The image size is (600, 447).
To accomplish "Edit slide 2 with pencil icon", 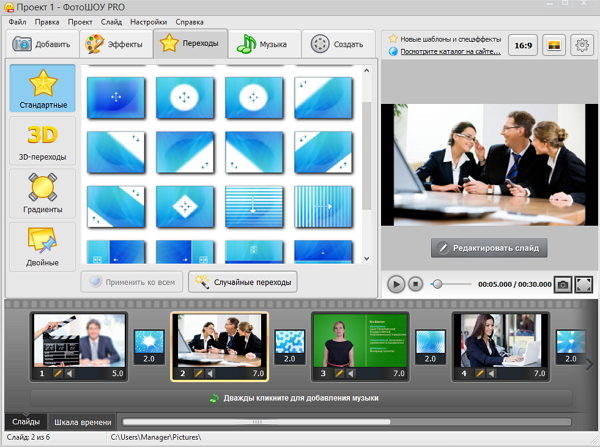I will (x=198, y=373).
